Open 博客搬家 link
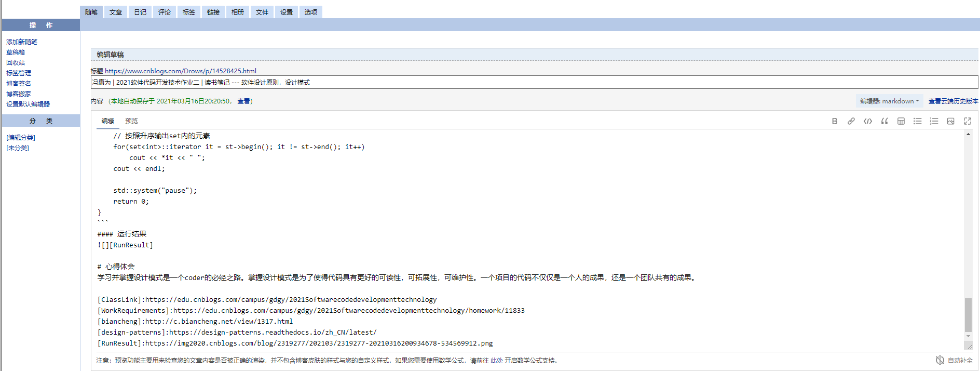Viewport: 980px width, 371px height. pyautogui.click(x=19, y=94)
